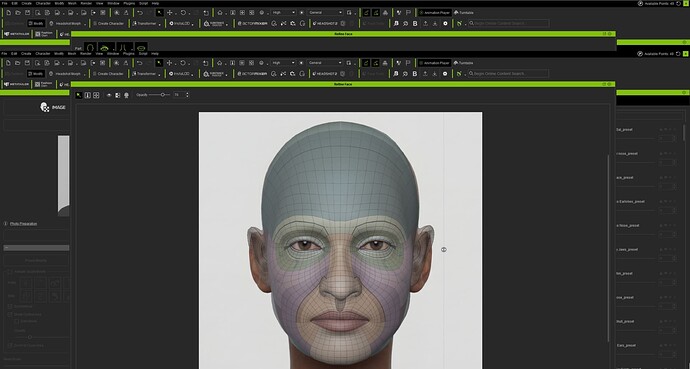
Task: Select nose Part icon in back window
Action: 124,47
